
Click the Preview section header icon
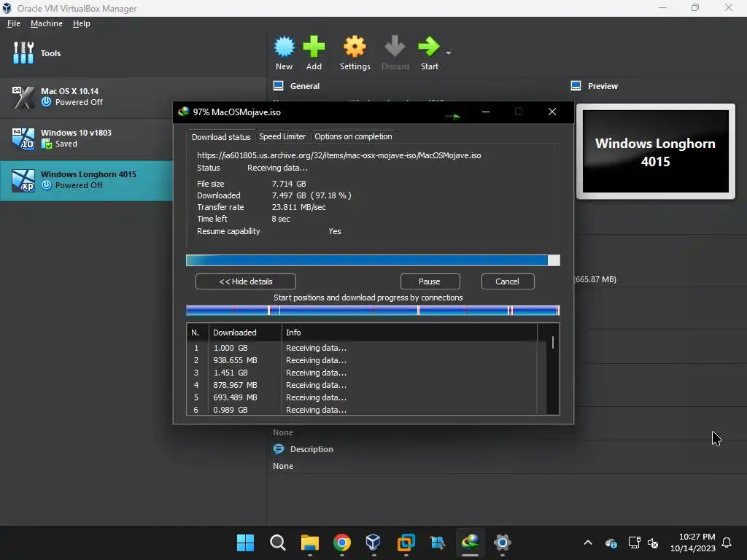[576, 86]
